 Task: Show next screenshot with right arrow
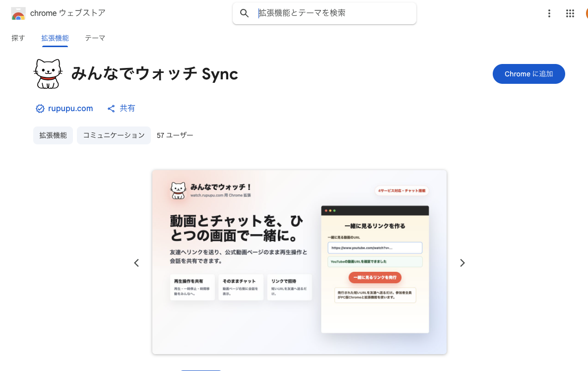(462, 263)
